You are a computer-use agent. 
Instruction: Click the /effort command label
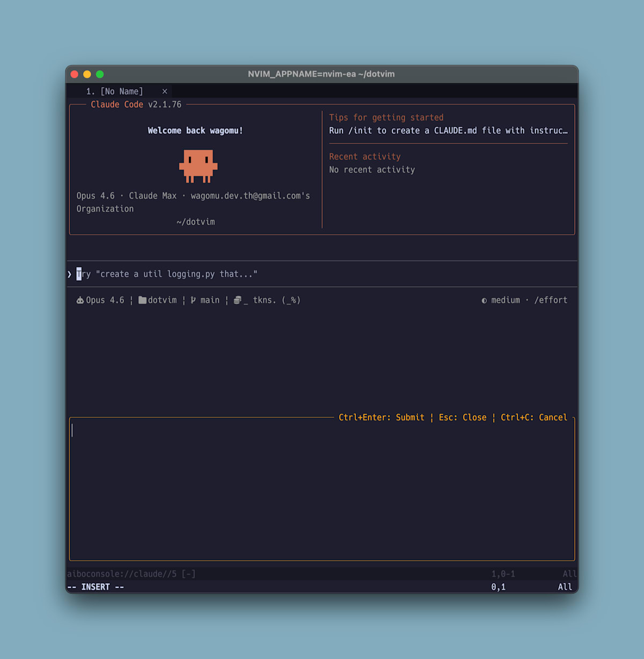click(x=551, y=300)
